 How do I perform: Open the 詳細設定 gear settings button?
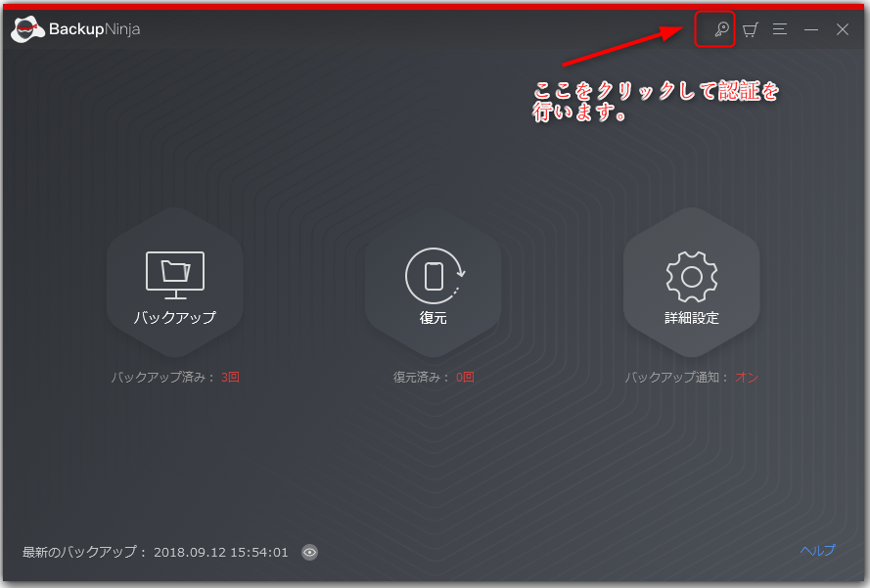(x=691, y=283)
